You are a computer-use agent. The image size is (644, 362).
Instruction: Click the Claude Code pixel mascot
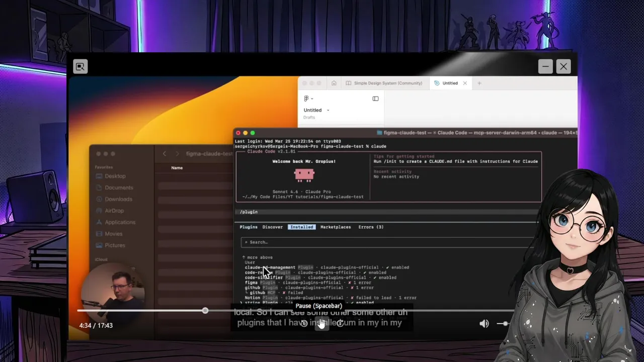coord(304,175)
